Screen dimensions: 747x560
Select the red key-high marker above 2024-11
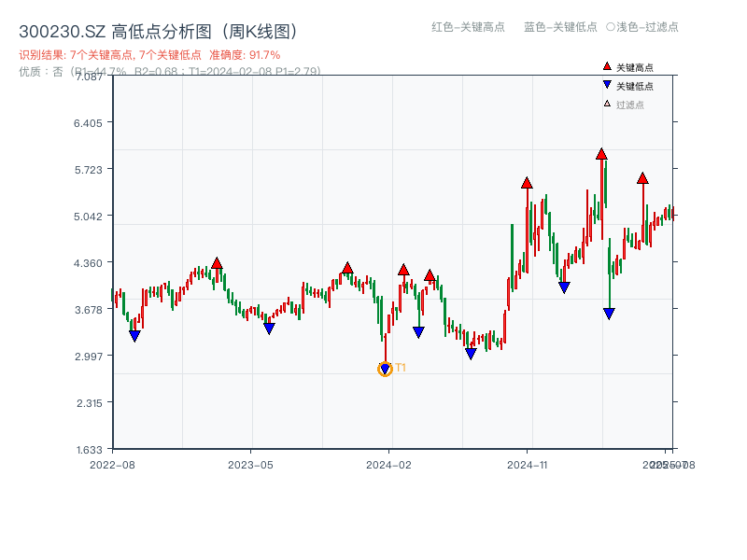[527, 183]
